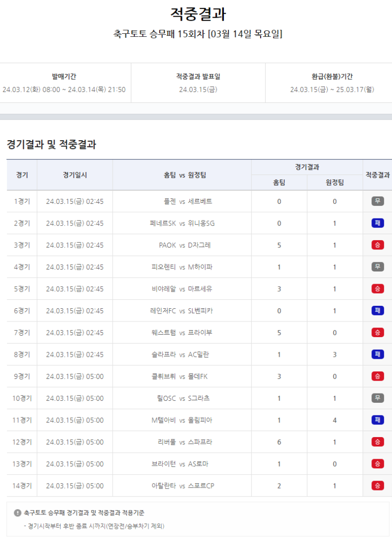The height and width of the screenshot is (540, 392).
Task: Click the 아탈란타 vs 스포르CP match
Action: pos(183,486)
